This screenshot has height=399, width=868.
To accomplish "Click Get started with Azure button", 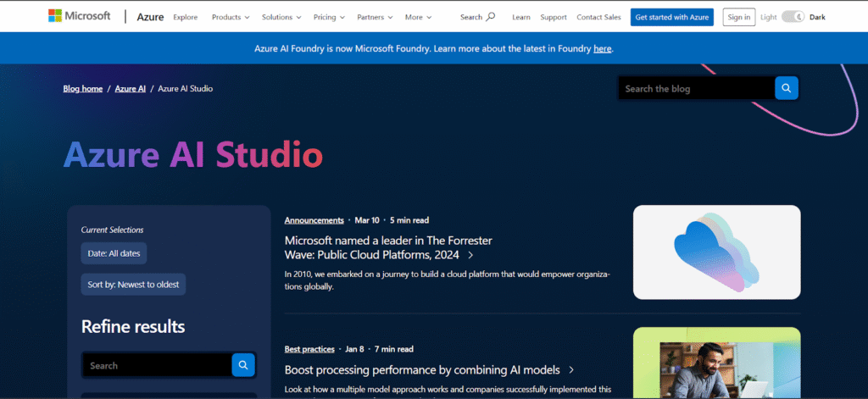I will pyautogui.click(x=671, y=17).
